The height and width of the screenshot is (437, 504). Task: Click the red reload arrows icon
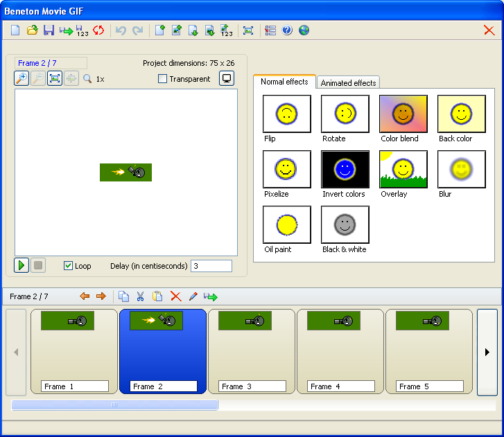coord(98,30)
